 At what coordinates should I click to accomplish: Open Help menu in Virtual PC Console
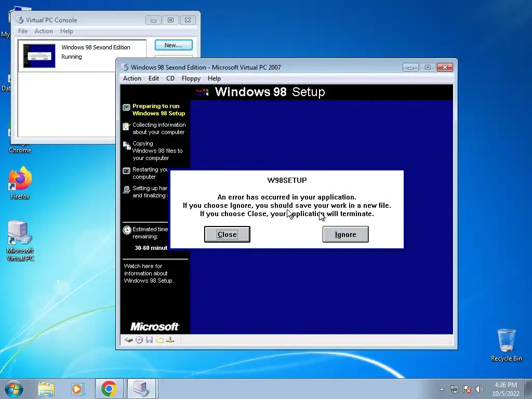66,31
